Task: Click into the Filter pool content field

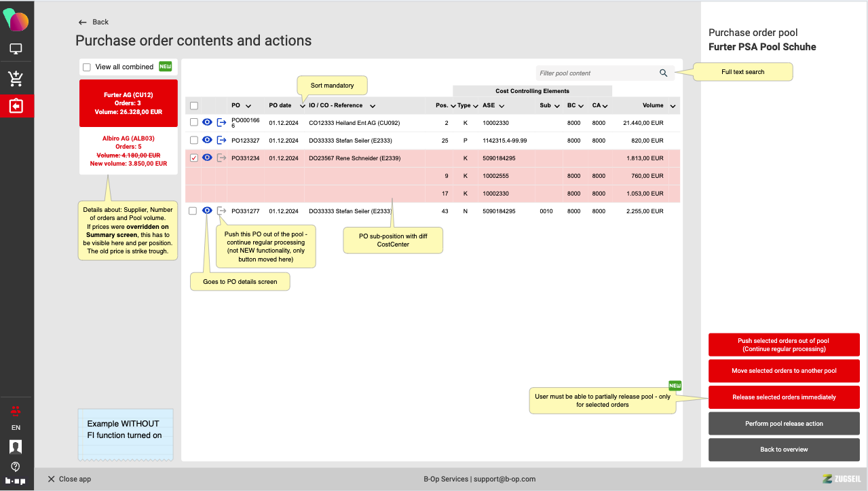Action: 594,73
